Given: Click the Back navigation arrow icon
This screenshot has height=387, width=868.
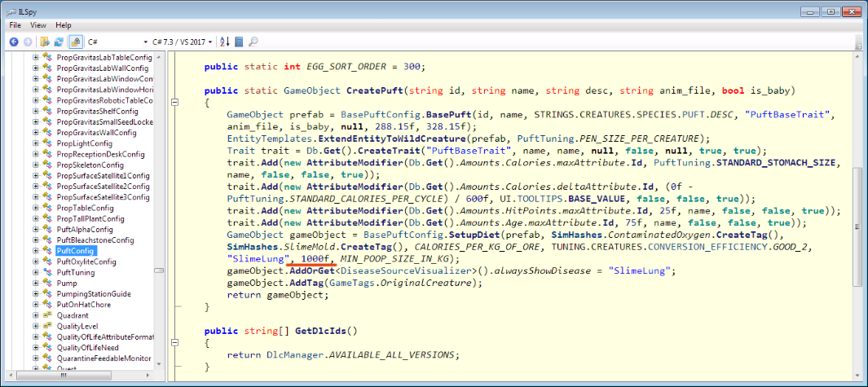Looking at the screenshot, I should coord(14,42).
